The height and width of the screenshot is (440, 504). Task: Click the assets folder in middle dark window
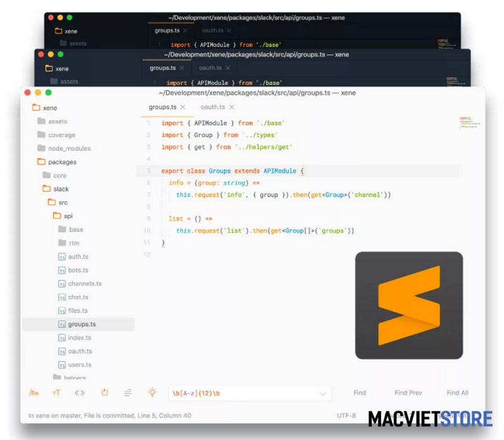[64, 81]
